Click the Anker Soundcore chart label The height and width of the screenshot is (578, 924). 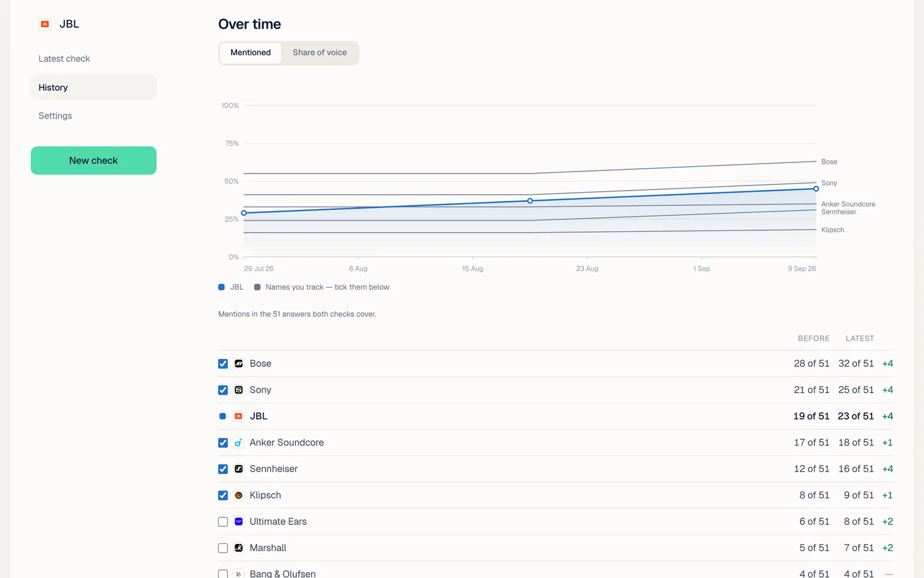tap(848, 204)
